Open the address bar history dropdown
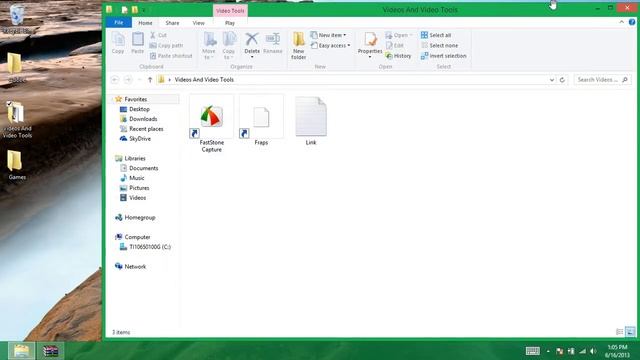The width and height of the screenshot is (640, 360). 552,80
